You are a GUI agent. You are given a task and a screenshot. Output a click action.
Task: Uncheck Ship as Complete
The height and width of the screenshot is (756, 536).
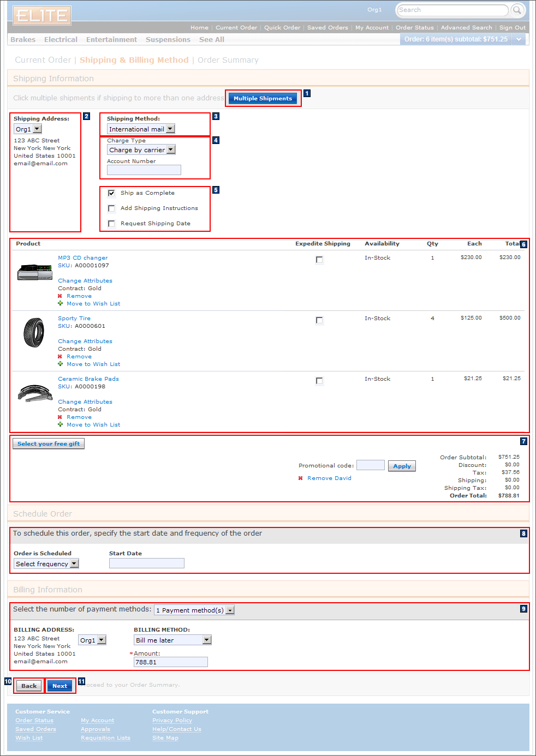tap(111, 193)
